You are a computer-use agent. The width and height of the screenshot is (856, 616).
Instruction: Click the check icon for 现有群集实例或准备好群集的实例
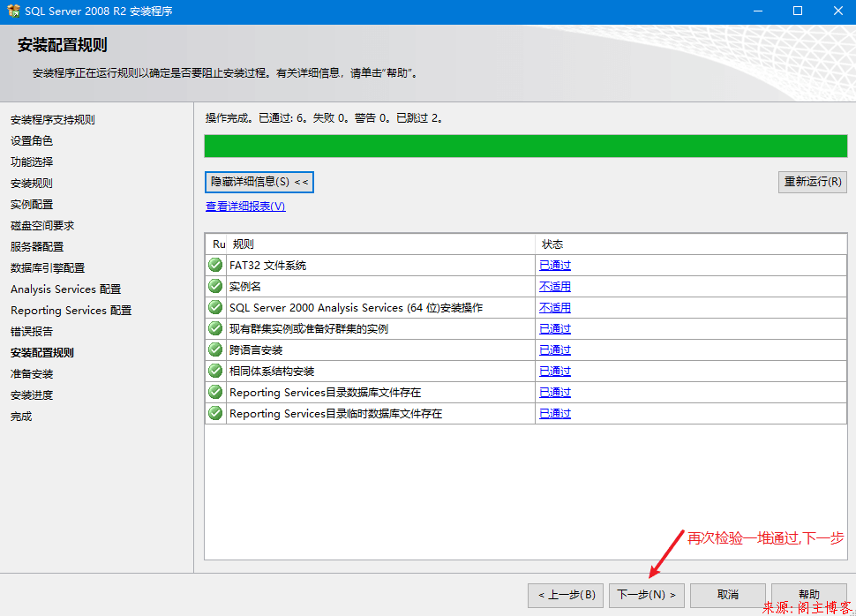[x=215, y=329]
